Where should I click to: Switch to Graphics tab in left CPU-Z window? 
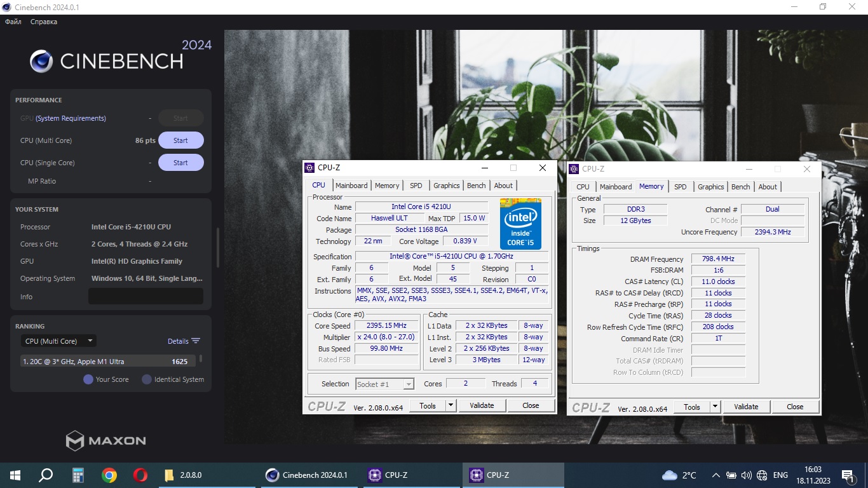[x=447, y=186]
